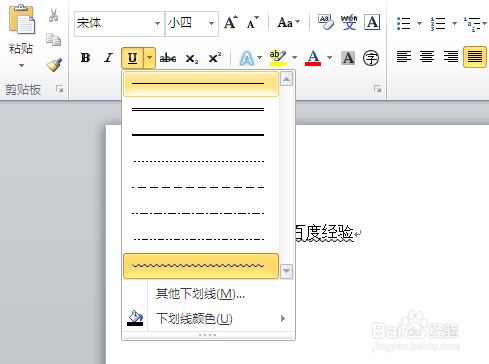The image size is (489, 364).
Task: Click the Text Effects glowing A icon
Action: [x=247, y=58]
